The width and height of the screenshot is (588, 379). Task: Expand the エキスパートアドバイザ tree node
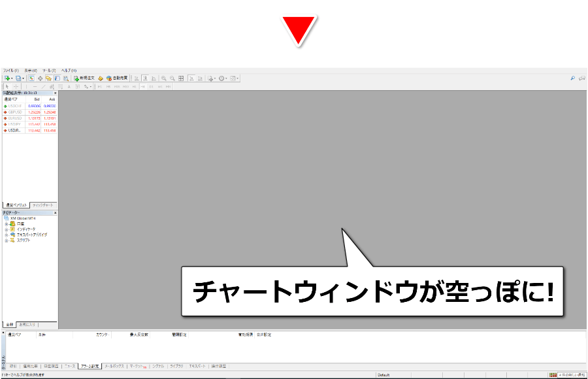click(6, 235)
